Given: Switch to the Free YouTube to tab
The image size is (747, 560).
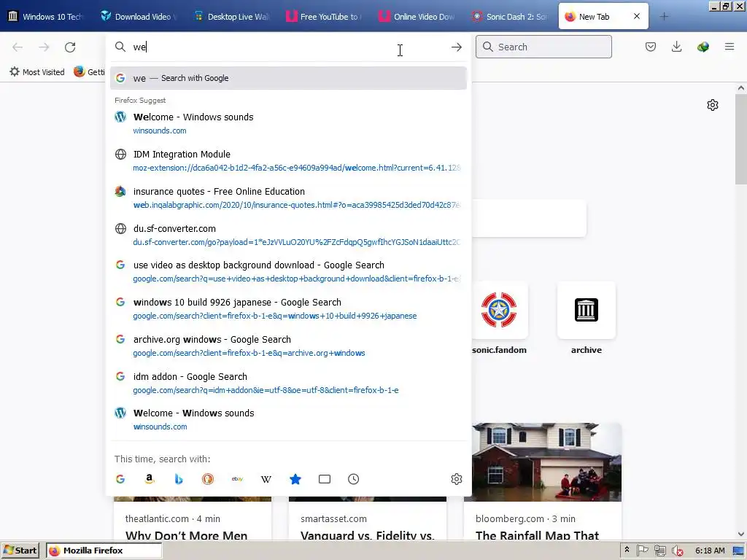Looking at the screenshot, I should pos(325,17).
